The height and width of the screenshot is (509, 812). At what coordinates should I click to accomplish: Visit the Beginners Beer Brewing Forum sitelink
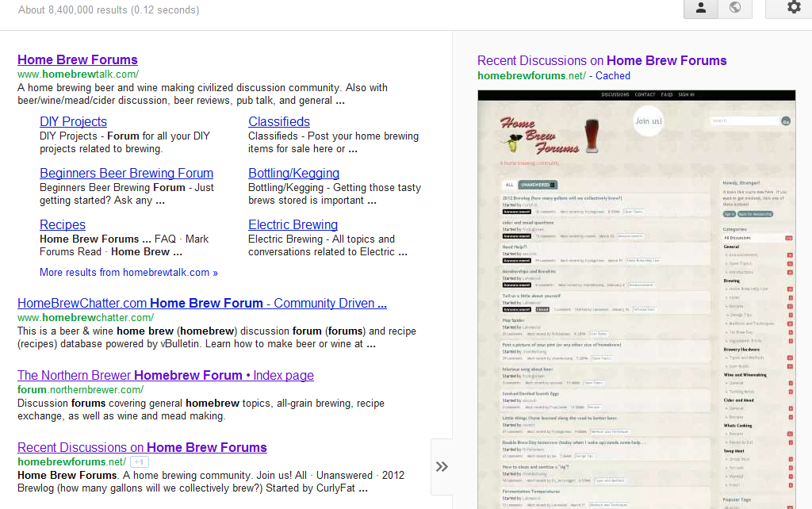126,173
